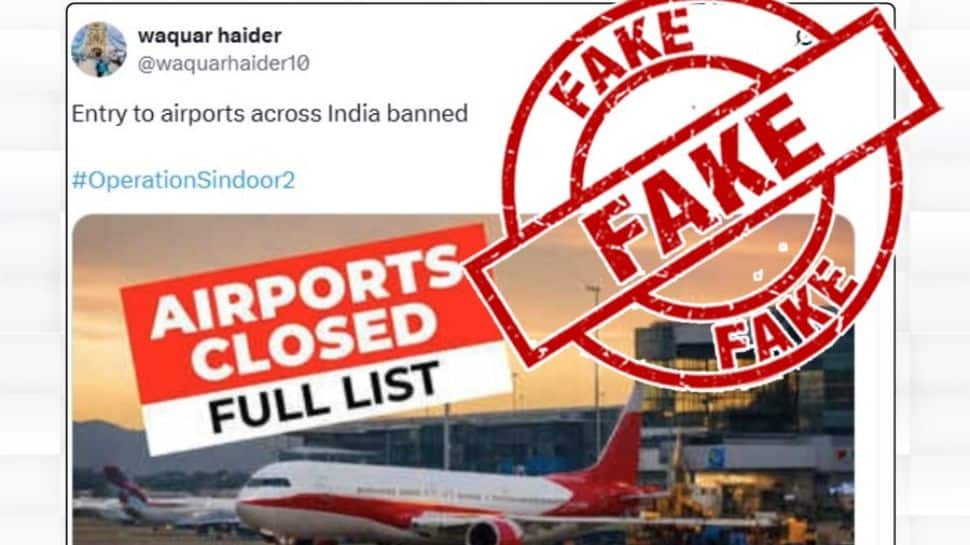Image resolution: width=970 pixels, height=545 pixels.
Task: Click the display name waquar haider
Action: pyautogui.click(x=210, y=35)
